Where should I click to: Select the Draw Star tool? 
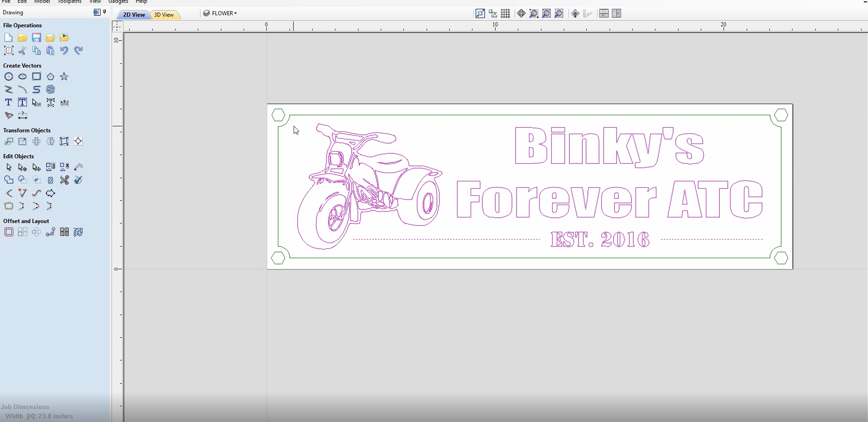pos(64,76)
